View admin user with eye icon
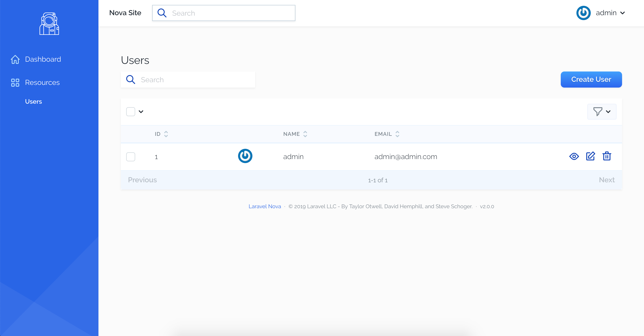The image size is (644, 336). (x=574, y=157)
